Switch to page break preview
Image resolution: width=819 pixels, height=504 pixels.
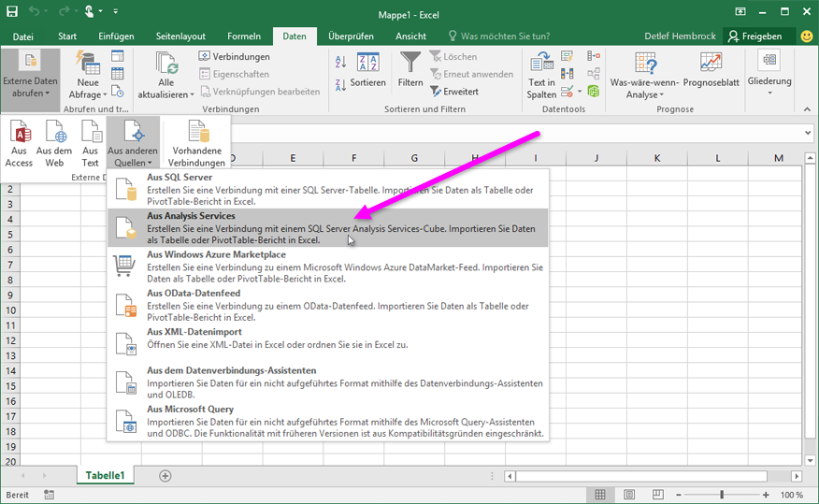point(658,495)
